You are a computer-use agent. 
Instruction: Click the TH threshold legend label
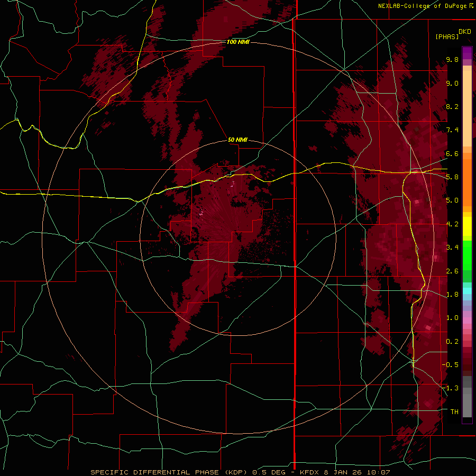click(454, 412)
